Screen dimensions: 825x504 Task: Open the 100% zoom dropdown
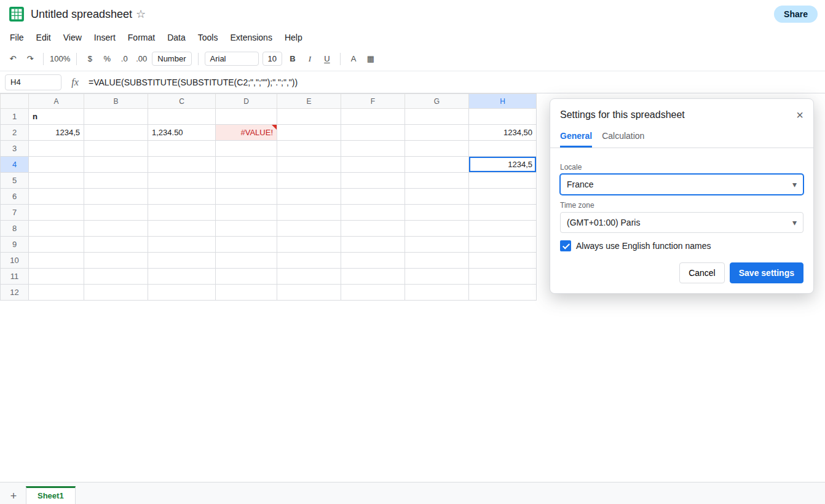(x=60, y=59)
